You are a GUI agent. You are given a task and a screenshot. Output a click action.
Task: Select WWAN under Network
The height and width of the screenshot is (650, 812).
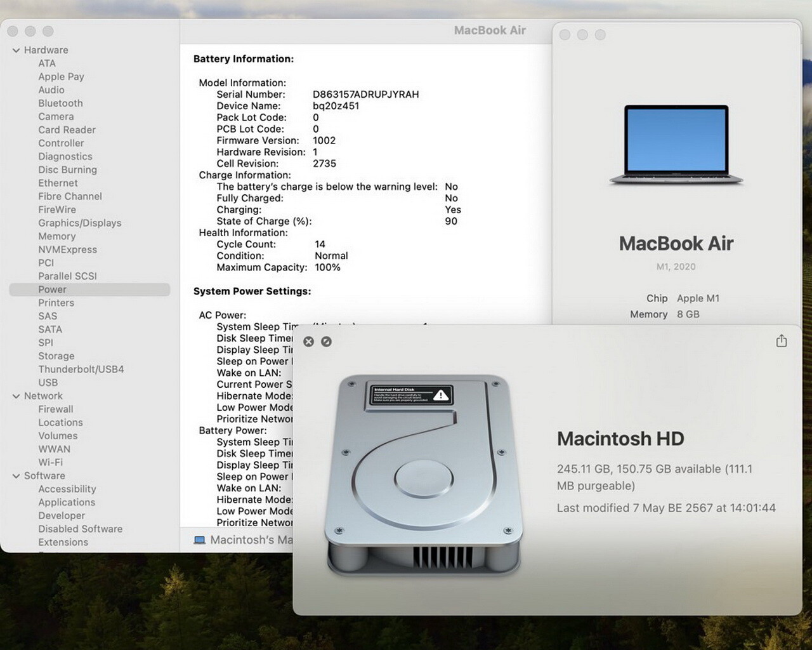[x=54, y=450]
